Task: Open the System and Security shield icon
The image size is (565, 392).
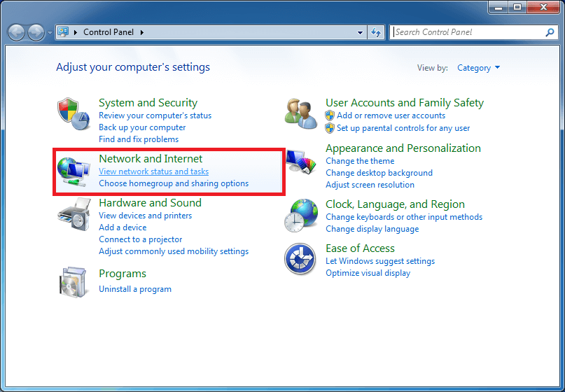Action: pos(74,114)
